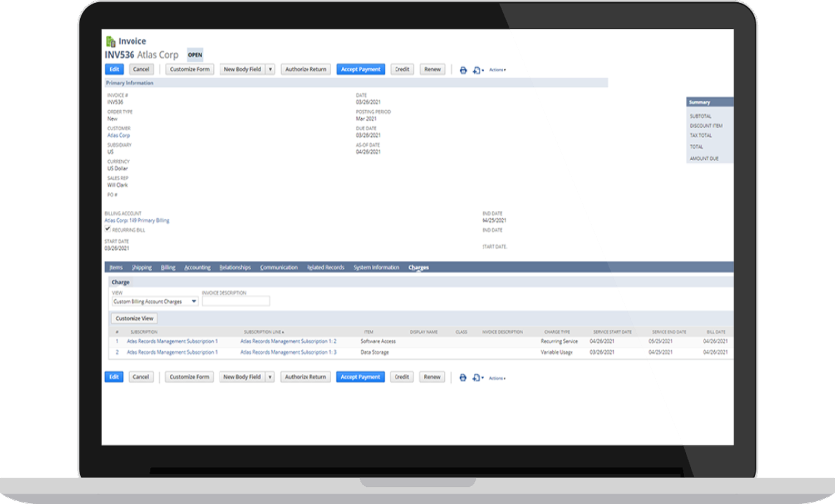Click Cancel in the lower button row
Viewport: 835px width, 504px height.
click(141, 377)
